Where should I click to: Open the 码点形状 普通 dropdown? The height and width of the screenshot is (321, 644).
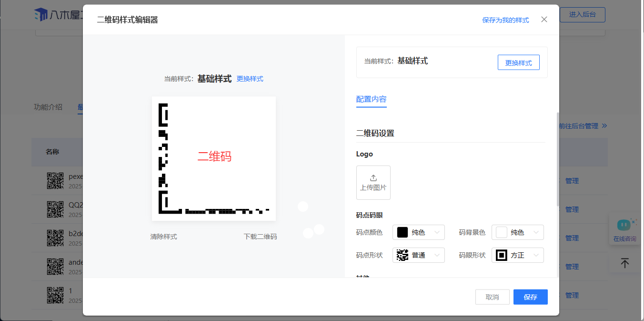(419, 255)
